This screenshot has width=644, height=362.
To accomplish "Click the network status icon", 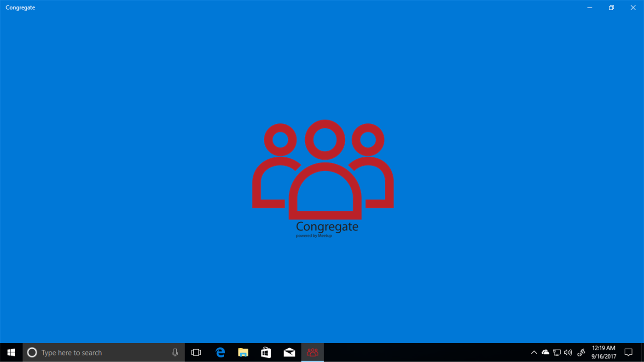I will (x=557, y=352).
